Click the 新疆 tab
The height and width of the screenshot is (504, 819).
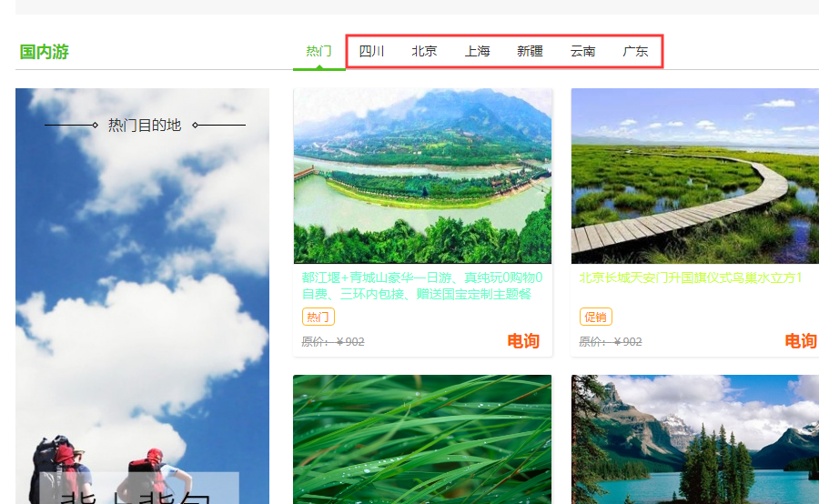point(530,52)
